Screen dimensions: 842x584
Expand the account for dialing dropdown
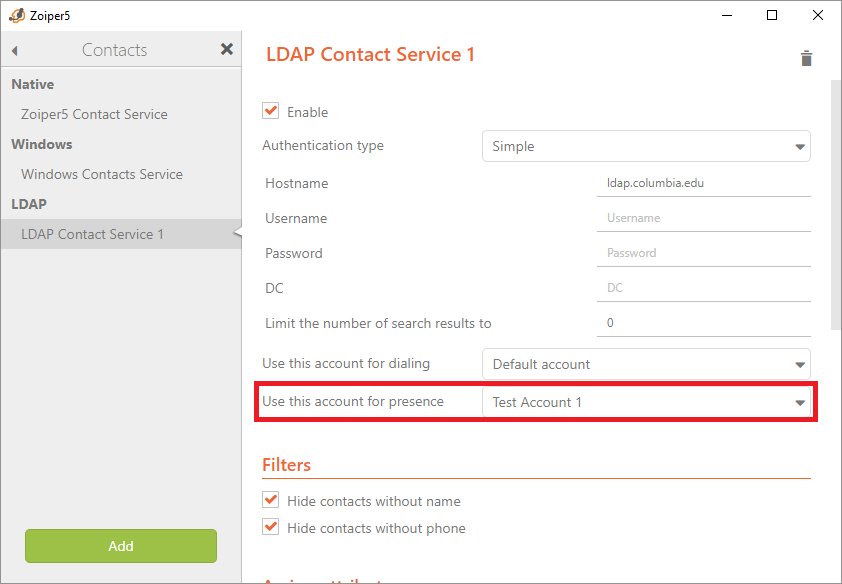click(x=646, y=364)
